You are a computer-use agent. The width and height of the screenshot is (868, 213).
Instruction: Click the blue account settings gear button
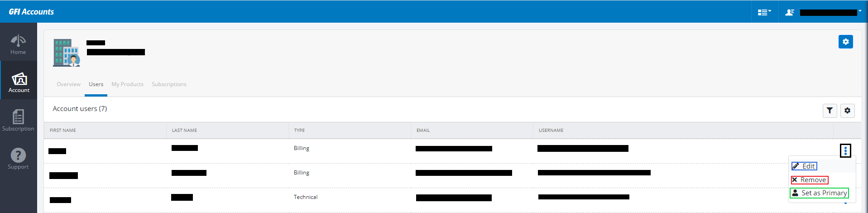(845, 42)
